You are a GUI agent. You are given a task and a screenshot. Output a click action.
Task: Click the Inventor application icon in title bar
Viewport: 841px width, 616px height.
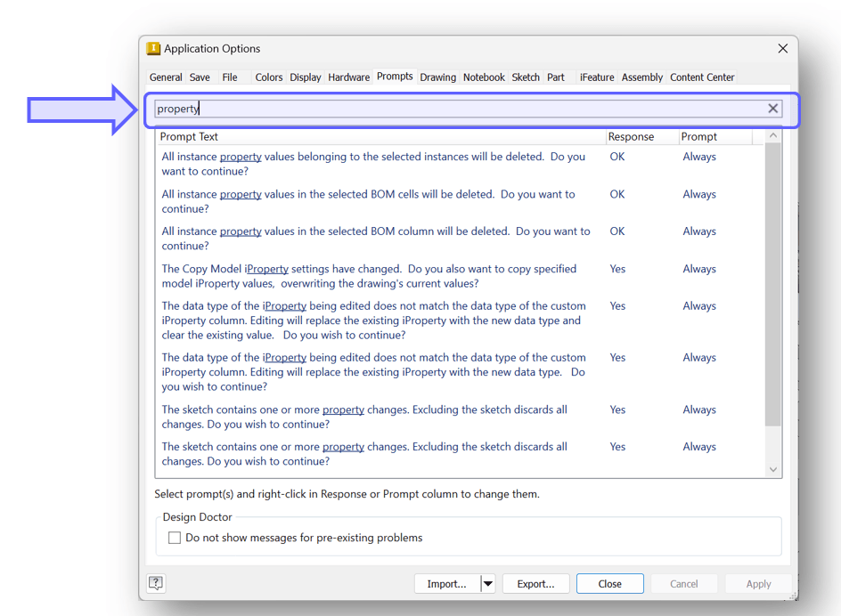pyautogui.click(x=153, y=49)
